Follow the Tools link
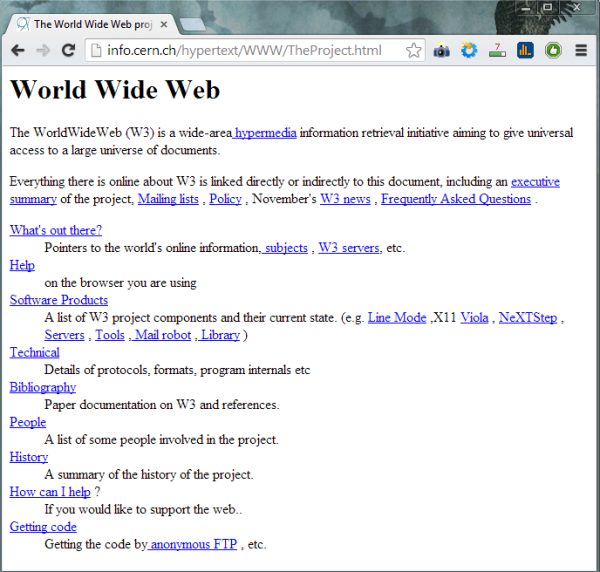The width and height of the screenshot is (600, 572). coord(110,335)
